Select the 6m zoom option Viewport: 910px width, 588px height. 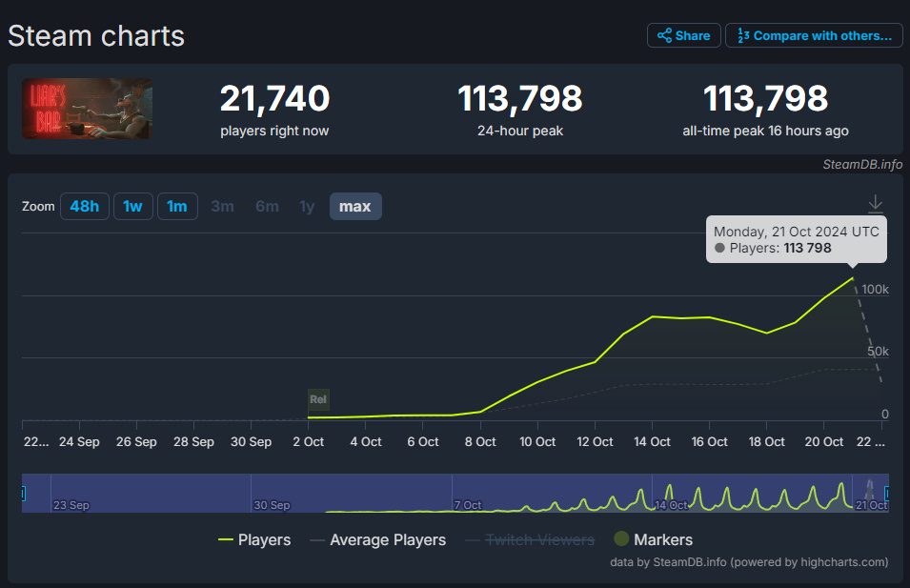click(x=267, y=206)
